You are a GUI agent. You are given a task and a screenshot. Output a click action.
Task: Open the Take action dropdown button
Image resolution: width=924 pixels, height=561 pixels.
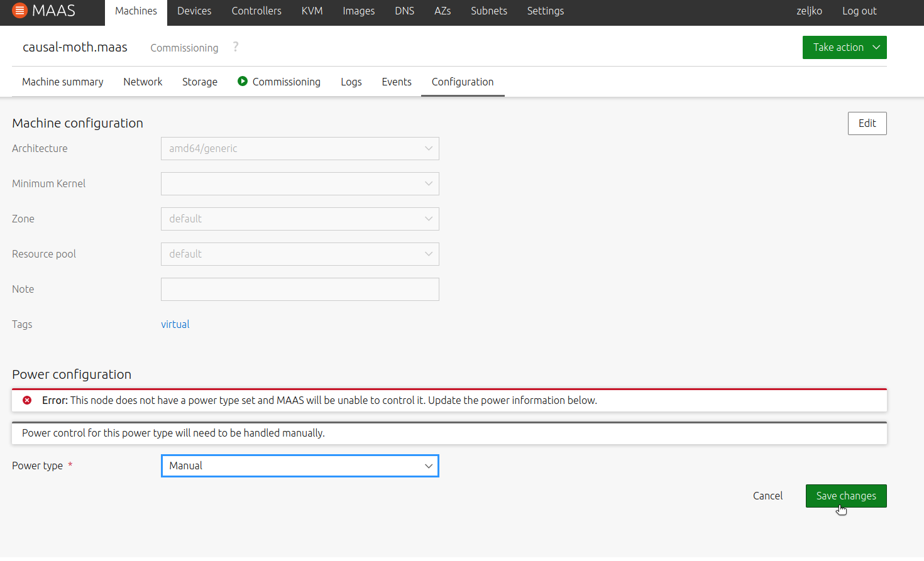click(844, 47)
